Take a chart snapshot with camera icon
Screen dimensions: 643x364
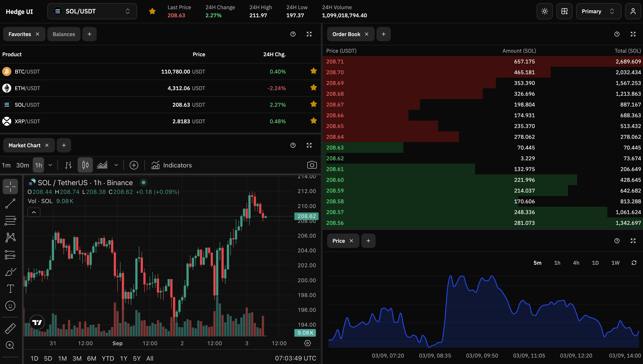point(312,165)
